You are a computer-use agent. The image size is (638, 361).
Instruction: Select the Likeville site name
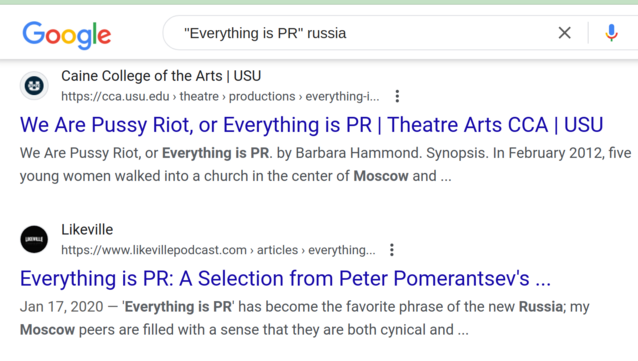tap(87, 230)
